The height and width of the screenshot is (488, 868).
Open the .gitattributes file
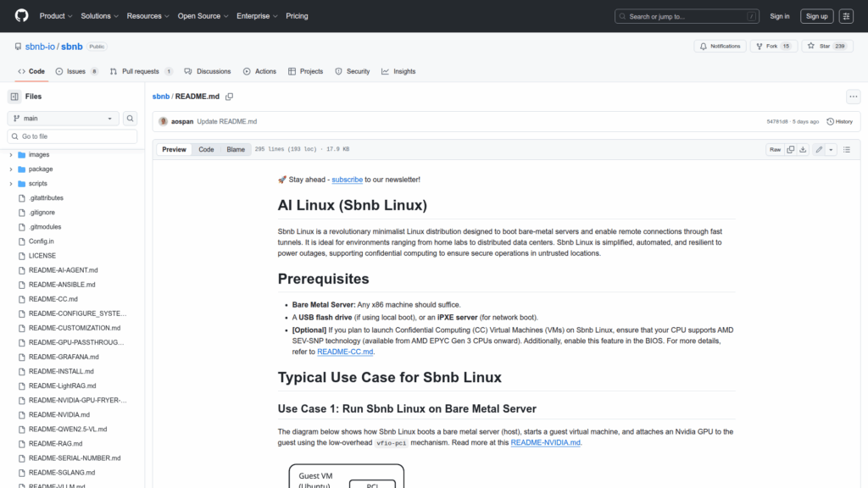(x=46, y=198)
